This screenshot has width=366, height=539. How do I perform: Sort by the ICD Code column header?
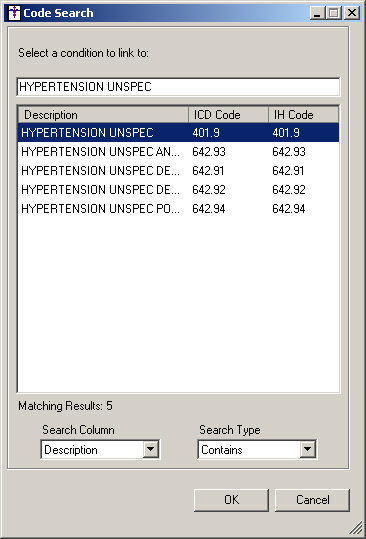tap(228, 114)
